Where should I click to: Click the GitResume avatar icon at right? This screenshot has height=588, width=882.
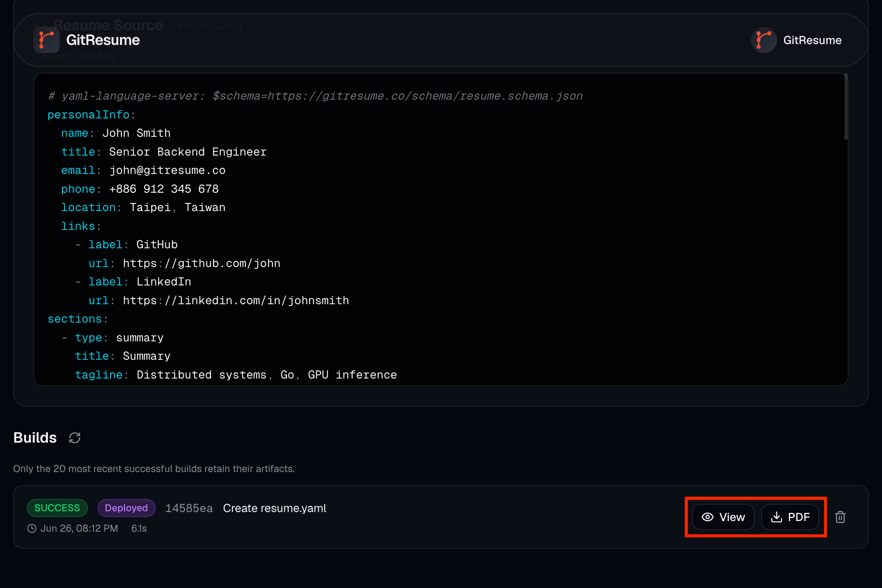tap(764, 40)
